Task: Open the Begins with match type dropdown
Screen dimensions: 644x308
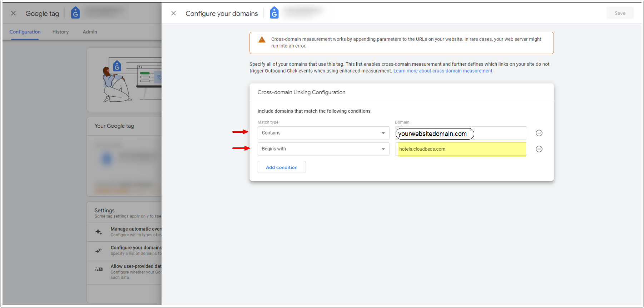Action: (x=323, y=149)
